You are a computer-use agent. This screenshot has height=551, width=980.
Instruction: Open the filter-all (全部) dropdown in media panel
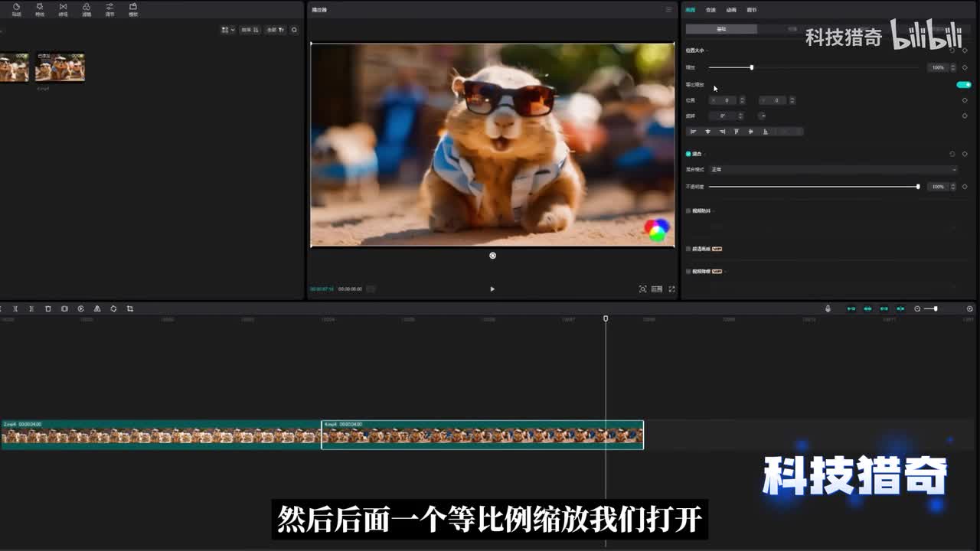tap(275, 30)
